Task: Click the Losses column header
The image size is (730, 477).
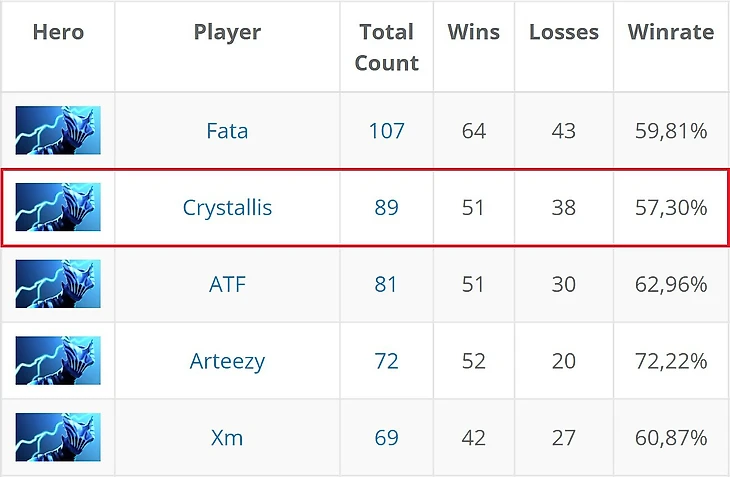Action: point(563,32)
